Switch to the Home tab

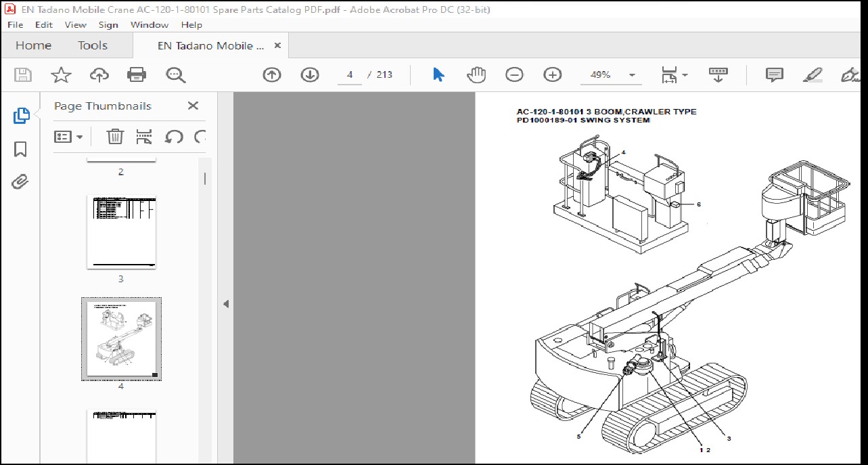[x=33, y=45]
